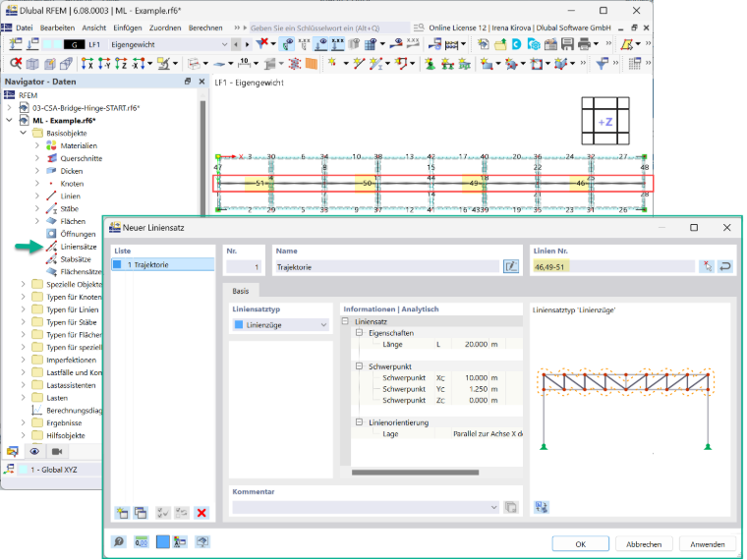Create a new line set in Liste

tap(123, 513)
